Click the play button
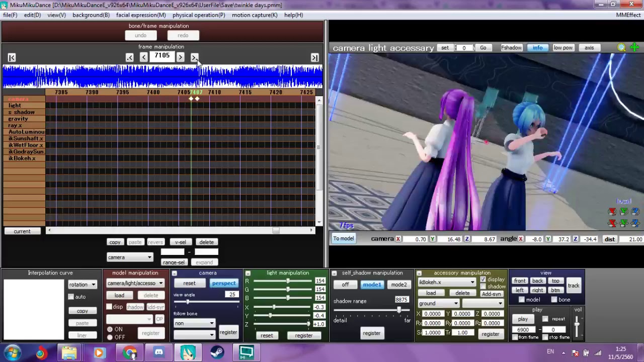Image resolution: width=644 pixels, height=362 pixels. (523, 319)
